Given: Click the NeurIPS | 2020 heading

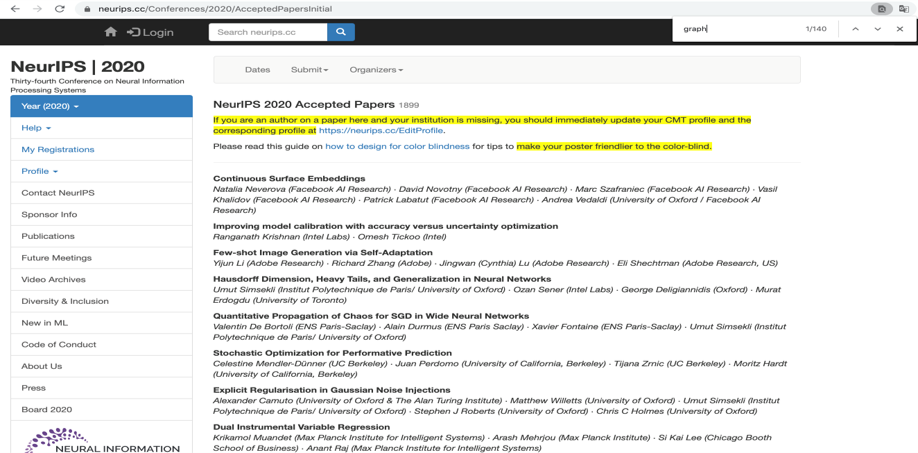Looking at the screenshot, I should point(77,66).
